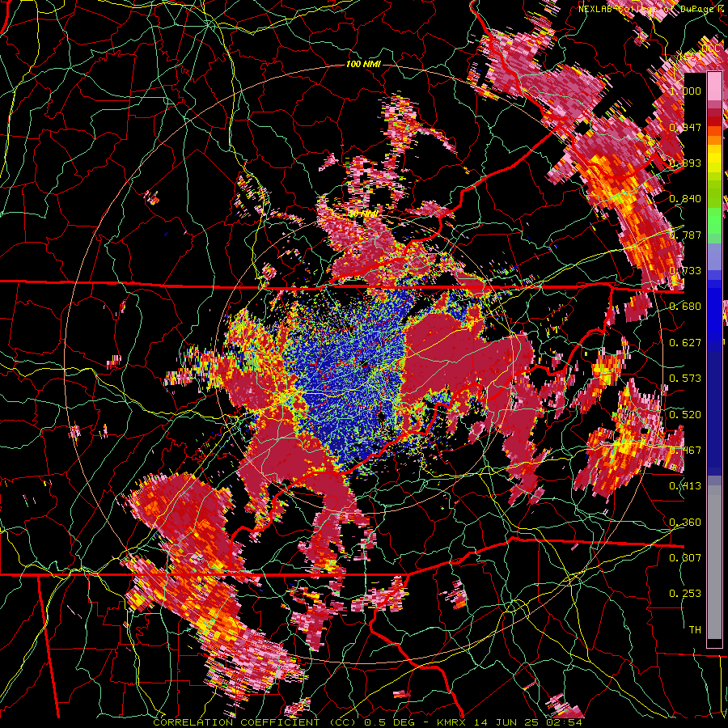The height and width of the screenshot is (728, 728).
Task: Click the 0.947 legend value
Action: pyautogui.click(x=685, y=127)
